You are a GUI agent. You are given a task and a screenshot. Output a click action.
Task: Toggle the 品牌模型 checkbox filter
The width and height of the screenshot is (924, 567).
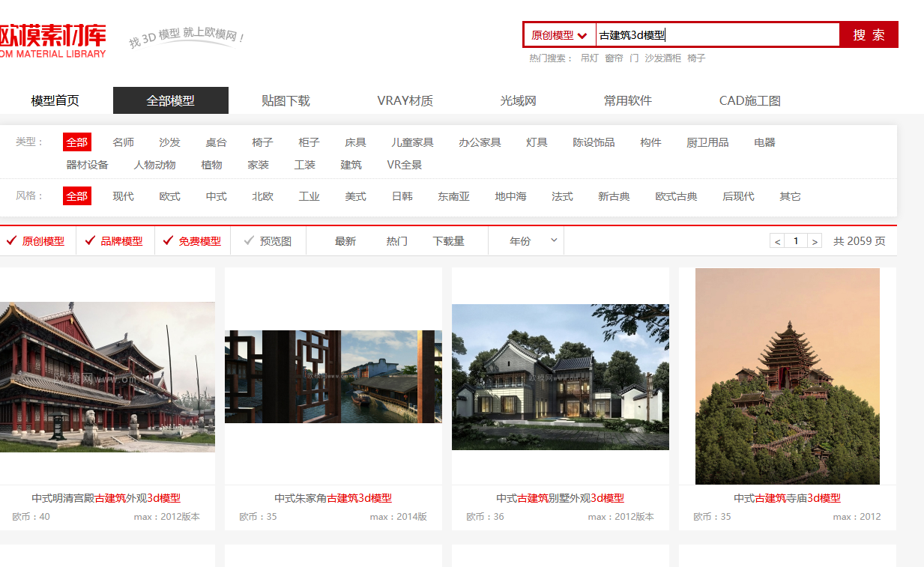point(114,241)
